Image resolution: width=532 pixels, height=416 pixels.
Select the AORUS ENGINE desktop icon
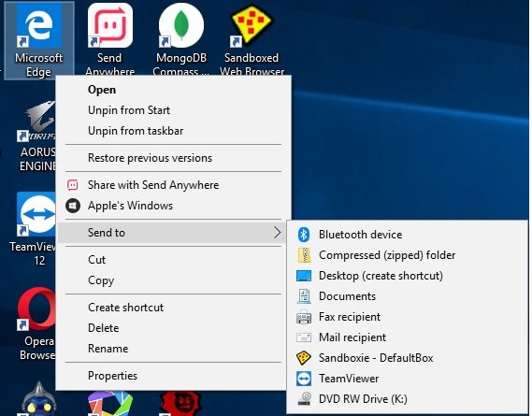(x=36, y=136)
